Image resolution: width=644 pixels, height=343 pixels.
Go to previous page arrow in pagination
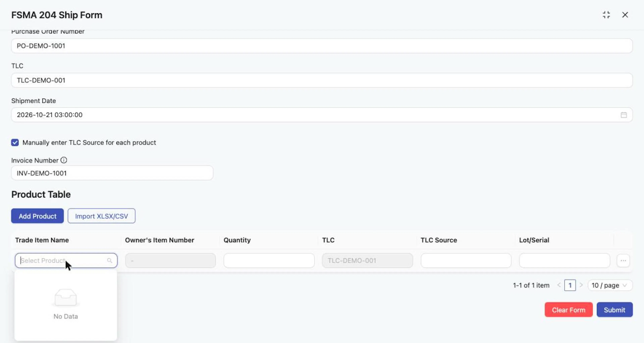click(x=559, y=285)
